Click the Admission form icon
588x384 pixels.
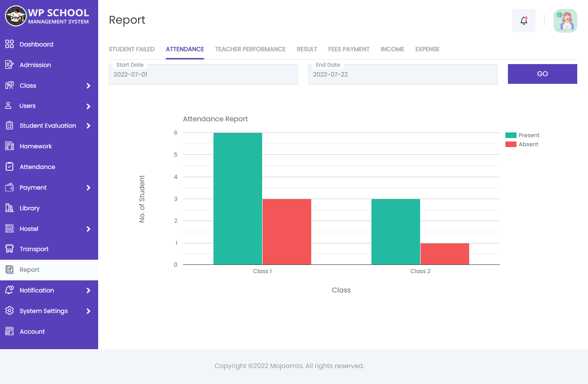pos(9,65)
